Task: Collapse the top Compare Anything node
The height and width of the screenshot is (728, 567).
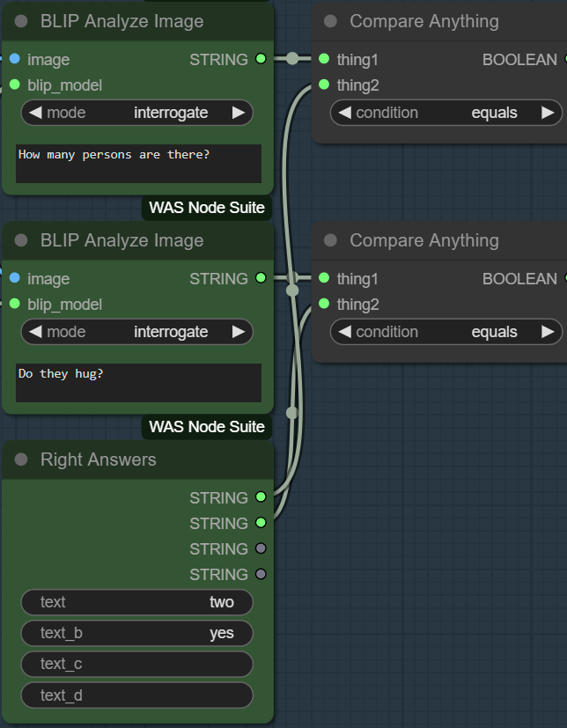Action: point(331,22)
